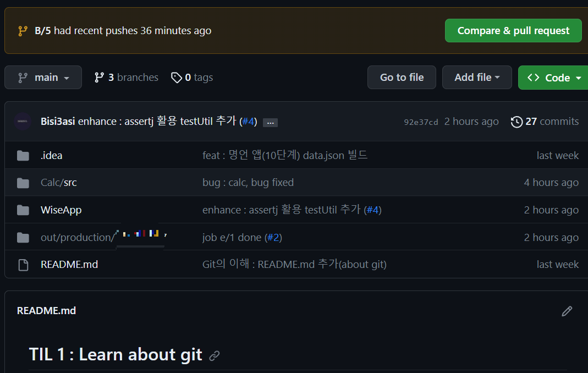Open commit 'Git의 이해 : README.md 추가'
Viewport: 588px width, 373px height.
pyautogui.click(x=294, y=264)
